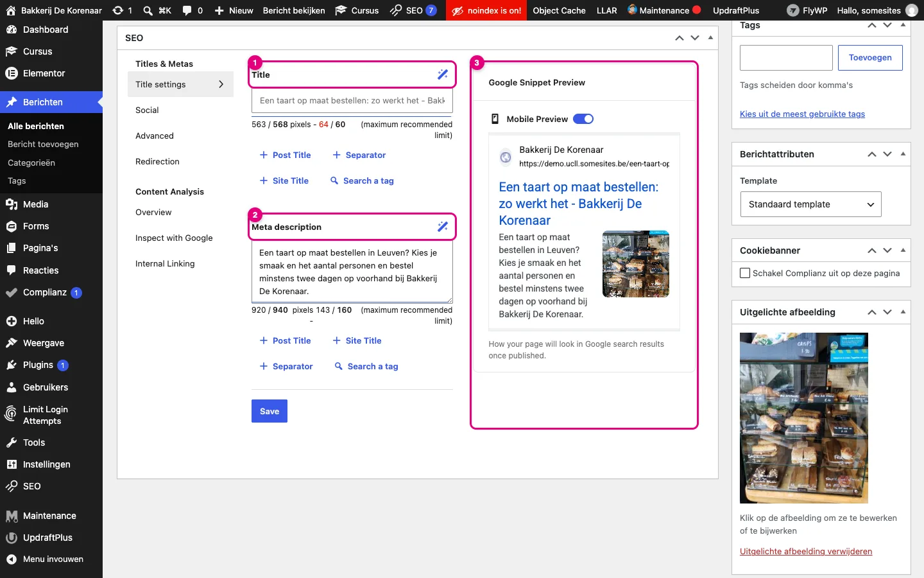This screenshot has width=924, height=578.
Task: Click the Meta description text area
Action: coord(352,272)
